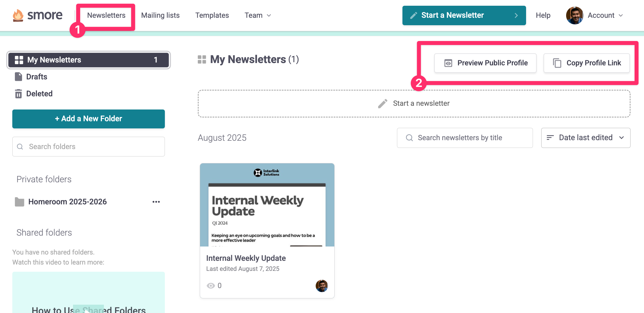This screenshot has height=313, width=644.
Task: Click the grid icon beside My Newsletters heading
Action: coord(202,60)
